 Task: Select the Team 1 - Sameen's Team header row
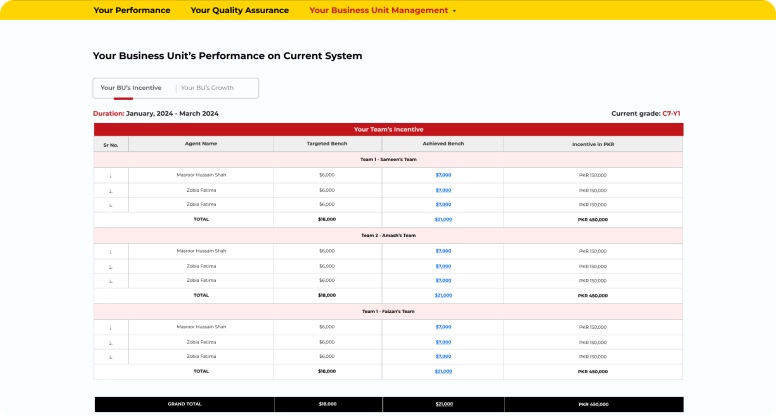click(388, 159)
